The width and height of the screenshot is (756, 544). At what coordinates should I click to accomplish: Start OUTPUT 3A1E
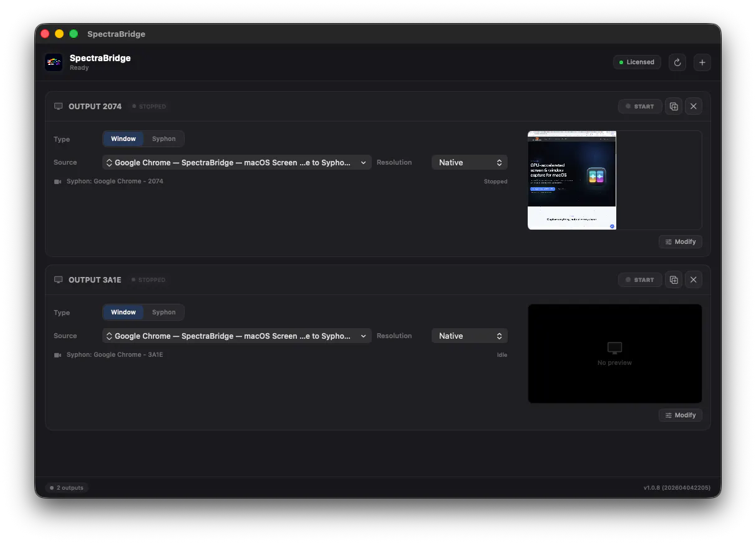pos(640,280)
